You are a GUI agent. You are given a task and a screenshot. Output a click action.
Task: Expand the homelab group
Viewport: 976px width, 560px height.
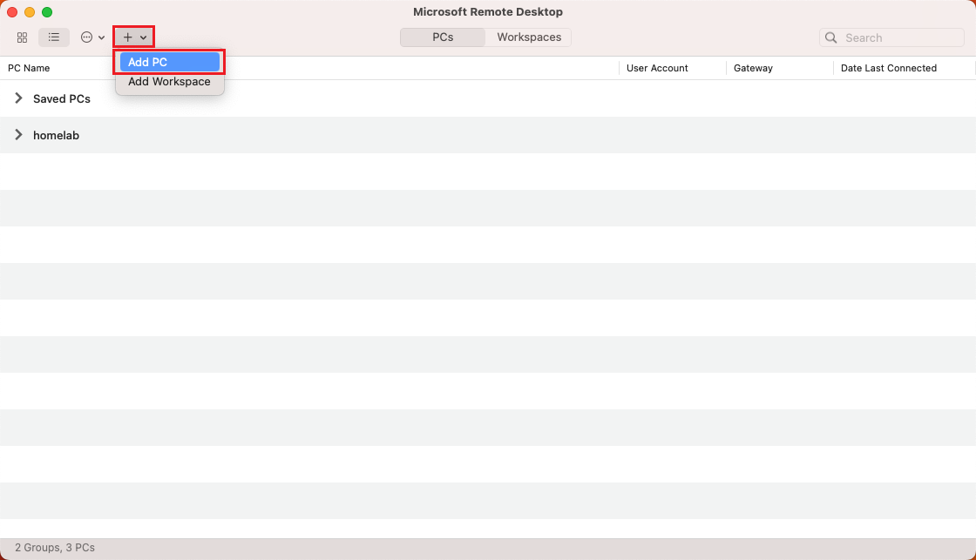tap(18, 135)
